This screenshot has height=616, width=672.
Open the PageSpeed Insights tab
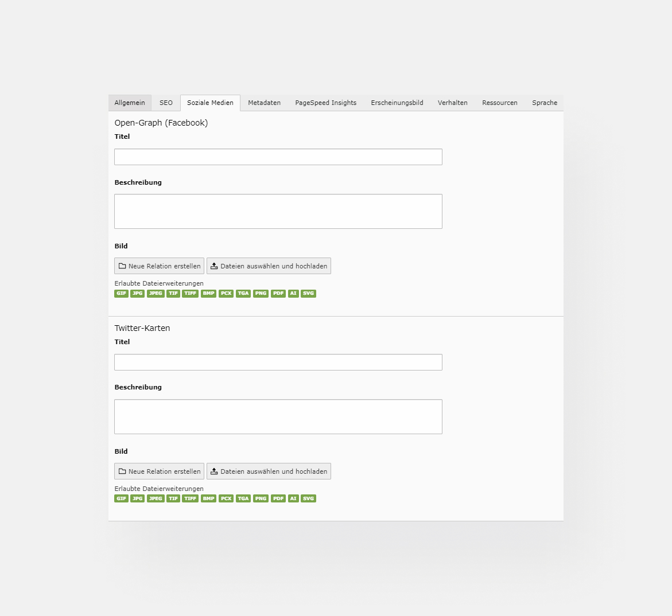[x=325, y=103]
